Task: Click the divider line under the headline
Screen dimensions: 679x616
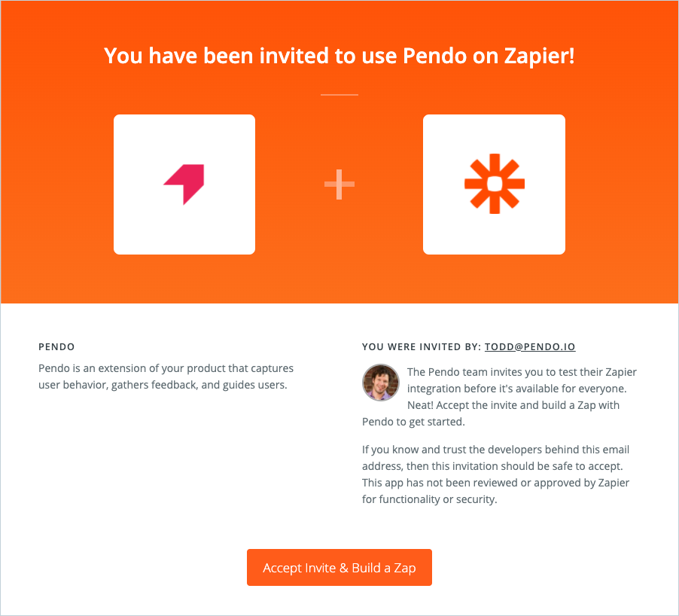Action: click(339, 94)
